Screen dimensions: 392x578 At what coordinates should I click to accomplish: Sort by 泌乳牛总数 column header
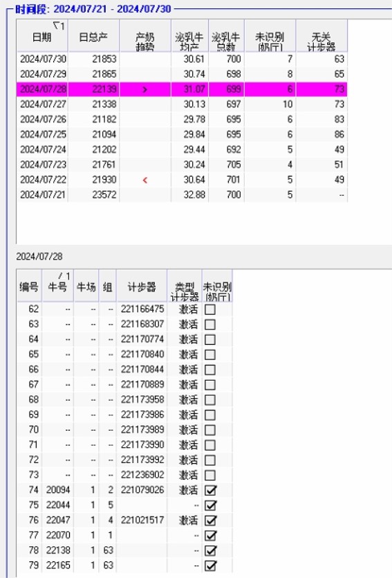226,36
